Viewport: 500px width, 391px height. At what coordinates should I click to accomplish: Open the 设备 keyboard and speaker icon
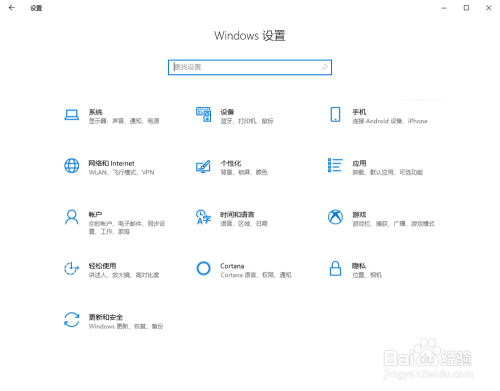[203, 114]
